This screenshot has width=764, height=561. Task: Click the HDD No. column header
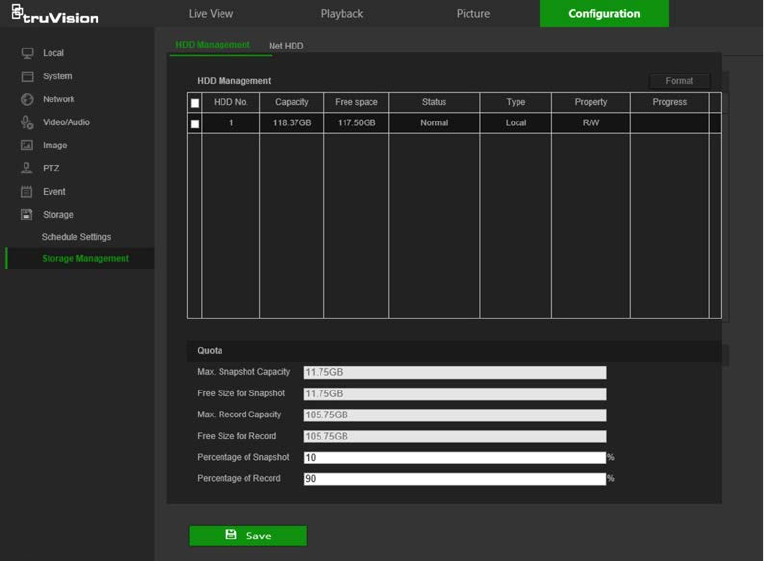[231, 102]
